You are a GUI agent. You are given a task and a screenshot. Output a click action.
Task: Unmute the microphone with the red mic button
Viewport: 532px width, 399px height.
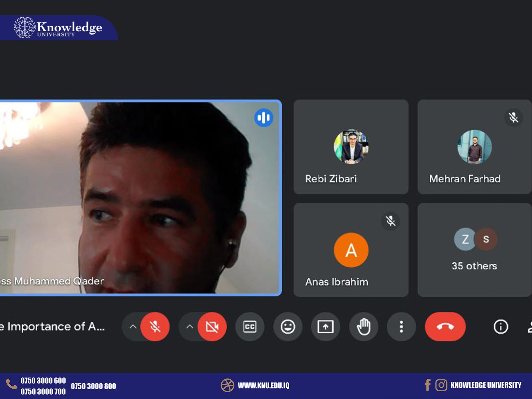coord(155,327)
